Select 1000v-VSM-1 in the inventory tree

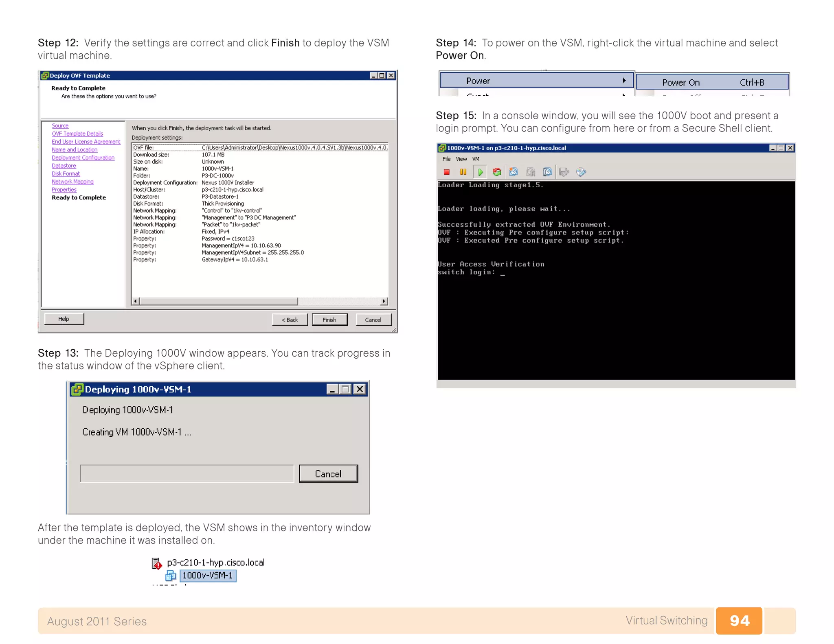pyautogui.click(x=208, y=576)
